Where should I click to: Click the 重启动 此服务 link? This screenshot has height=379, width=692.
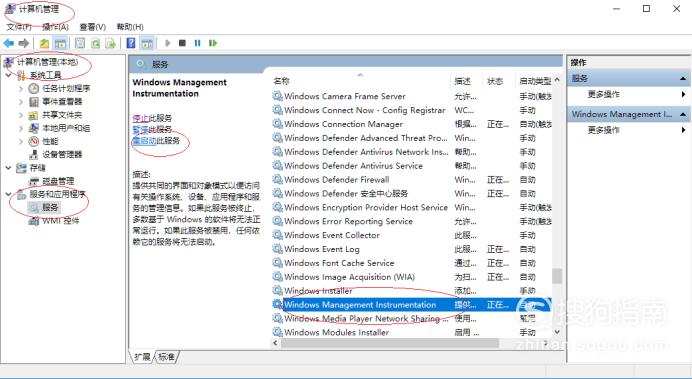[144, 141]
